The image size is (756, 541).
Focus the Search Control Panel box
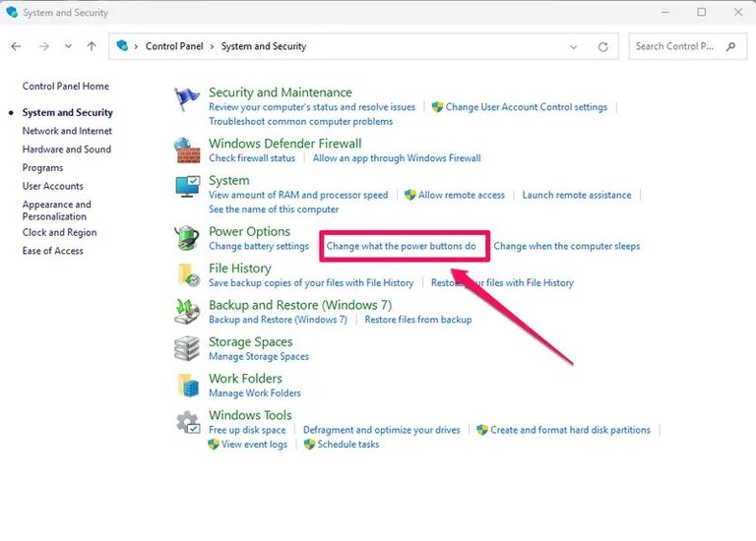pos(676,46)
